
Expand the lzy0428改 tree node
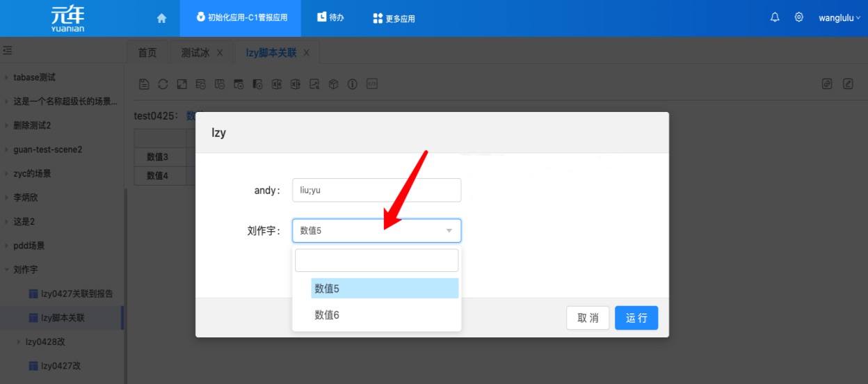pos(19,342)
